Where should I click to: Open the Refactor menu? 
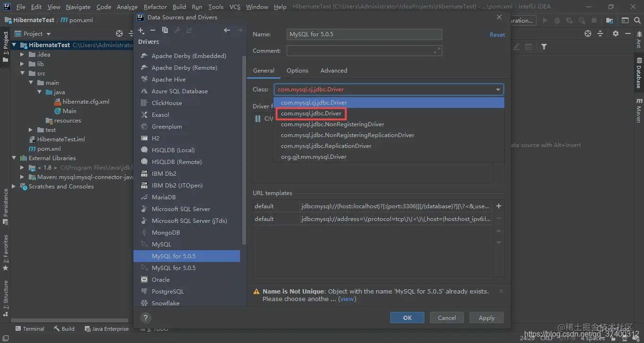[155, 7]
